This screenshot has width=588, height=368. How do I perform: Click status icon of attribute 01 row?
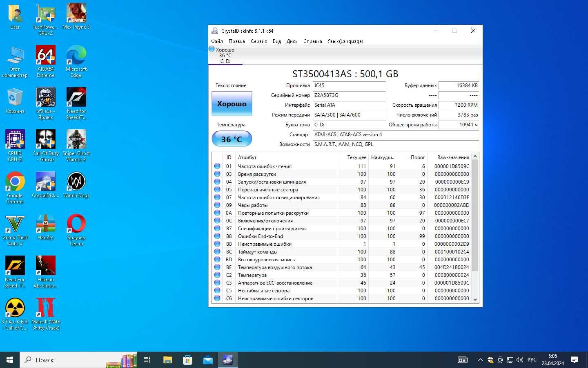[217, 166]
